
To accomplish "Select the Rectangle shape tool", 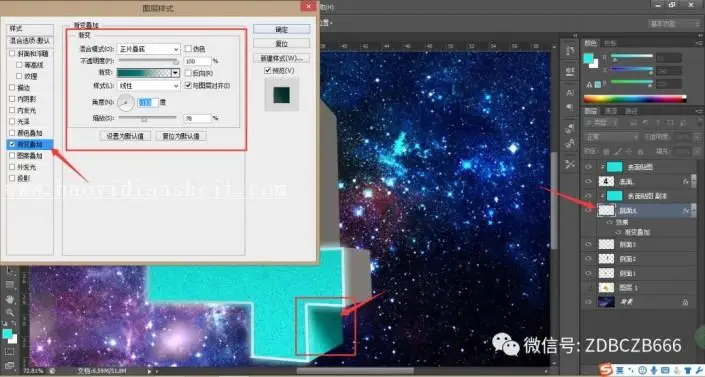I will click(9, 285).
